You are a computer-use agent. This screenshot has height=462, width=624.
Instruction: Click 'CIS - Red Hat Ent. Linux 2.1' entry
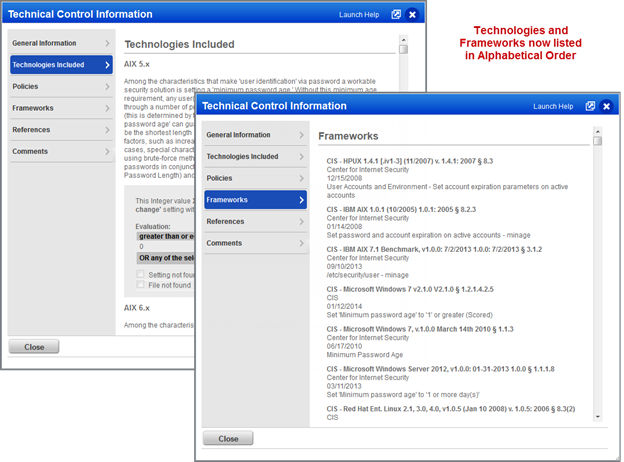point(451,409)
